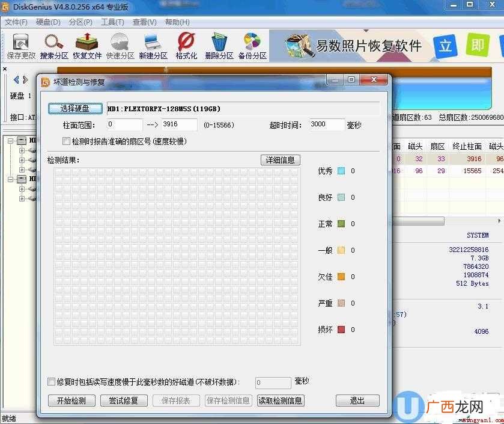This screenshot has width=504, height=424.
Task: Click the General (一般) light yellow swatch
Action: point(341,250)
